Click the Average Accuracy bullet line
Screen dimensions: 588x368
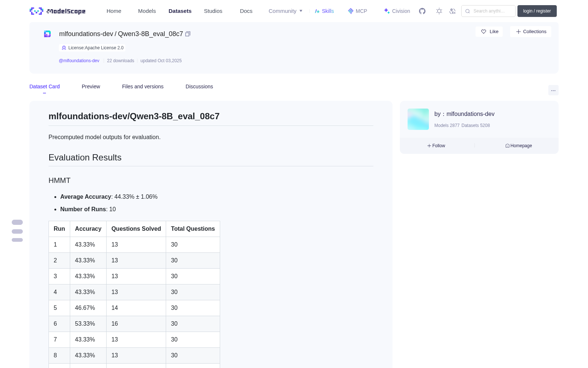(109, 197)
